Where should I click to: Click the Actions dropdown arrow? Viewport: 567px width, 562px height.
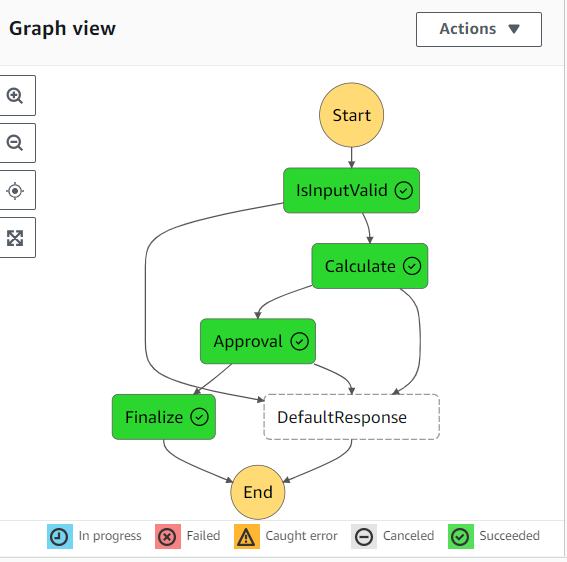(513, 29)
